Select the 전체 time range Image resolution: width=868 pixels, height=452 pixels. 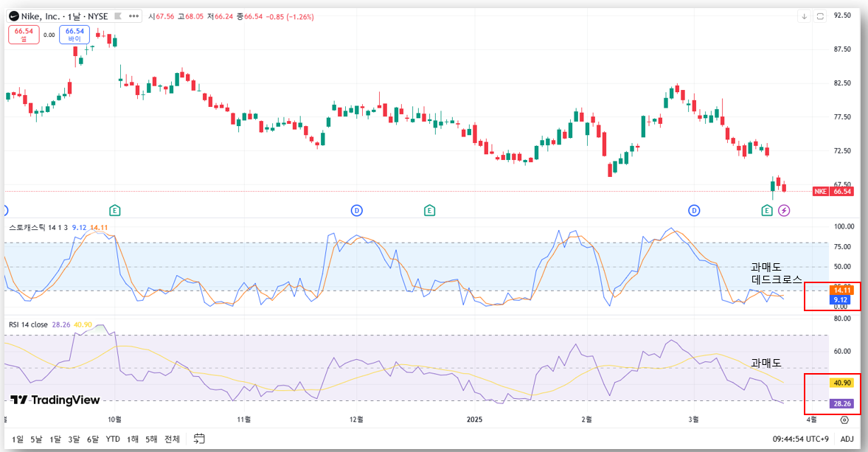point(172,439)
